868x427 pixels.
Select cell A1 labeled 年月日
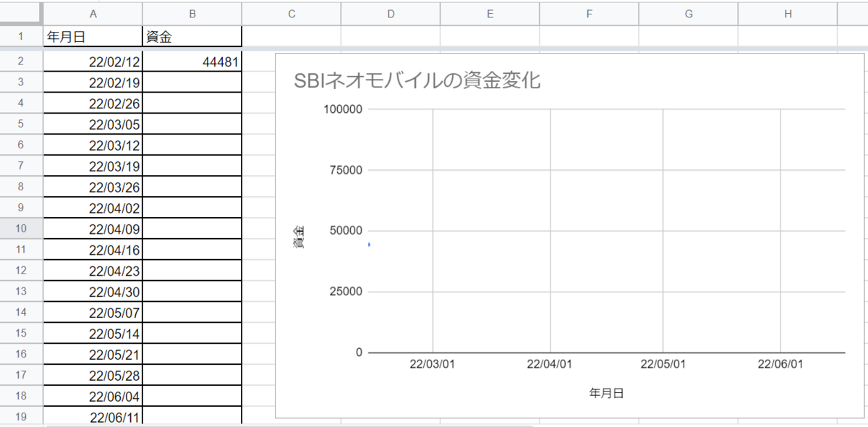pos(93,36)
